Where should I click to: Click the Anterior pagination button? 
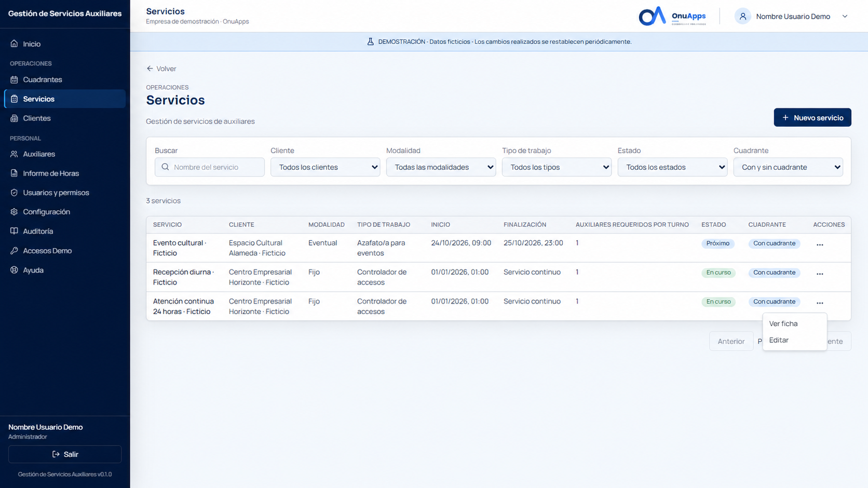point(731,341)
